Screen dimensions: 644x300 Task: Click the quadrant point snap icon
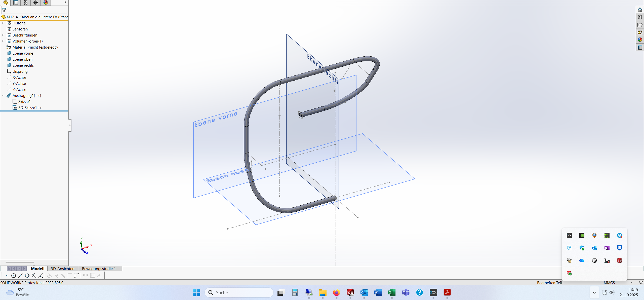pos(27,276)
